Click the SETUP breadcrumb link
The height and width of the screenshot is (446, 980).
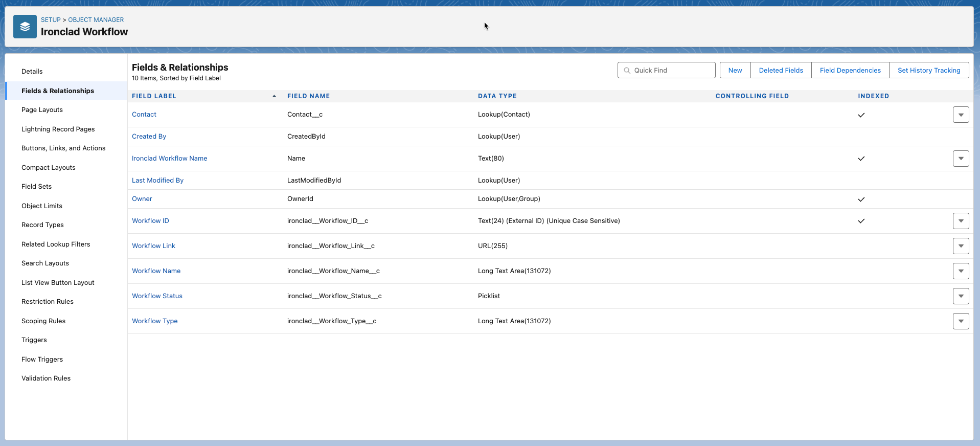click(51, 20)
